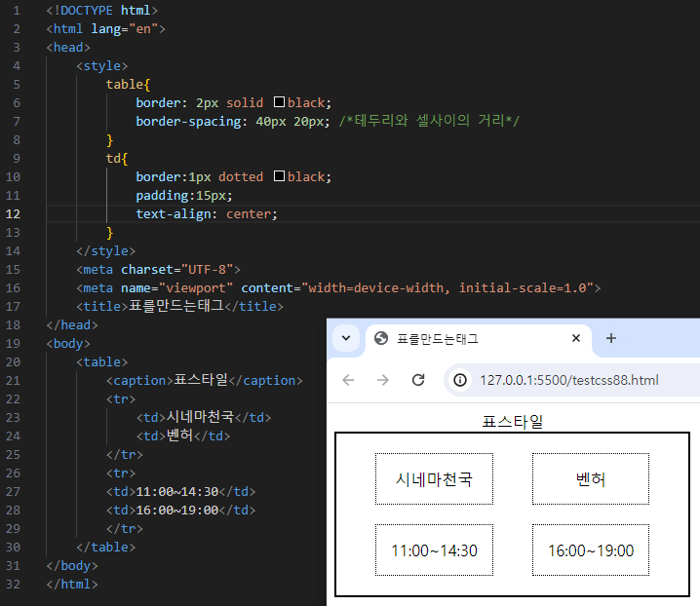Image resolution: width=700 pixels, height=606 pixels.
Task: Click the <td>16:00~19:00</td> code line
Action: point(180,510)
